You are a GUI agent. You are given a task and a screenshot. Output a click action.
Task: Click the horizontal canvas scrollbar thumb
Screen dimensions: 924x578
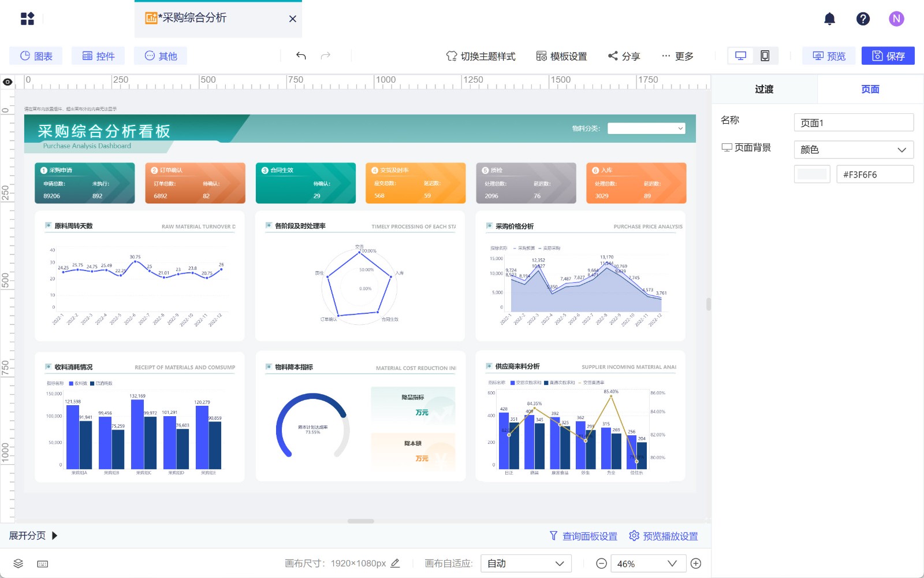click(x=361, y=521)
